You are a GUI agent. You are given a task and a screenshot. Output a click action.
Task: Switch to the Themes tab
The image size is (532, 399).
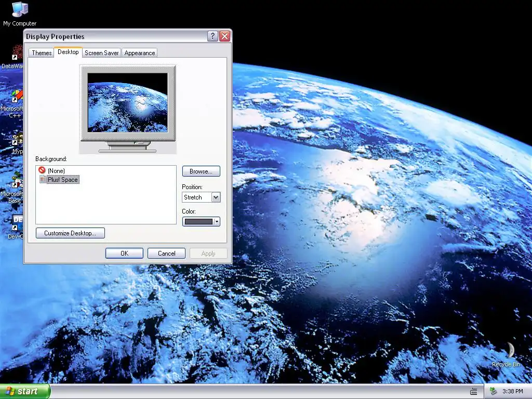42,53
